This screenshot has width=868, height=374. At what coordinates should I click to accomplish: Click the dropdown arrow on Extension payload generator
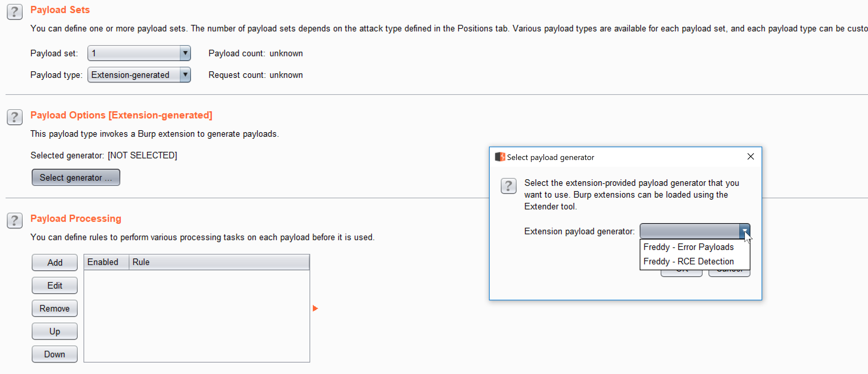(745, 231)
